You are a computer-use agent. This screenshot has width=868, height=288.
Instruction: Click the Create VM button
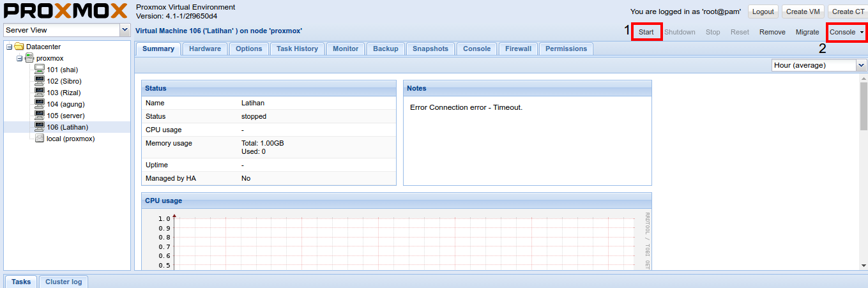coord(803,11)
